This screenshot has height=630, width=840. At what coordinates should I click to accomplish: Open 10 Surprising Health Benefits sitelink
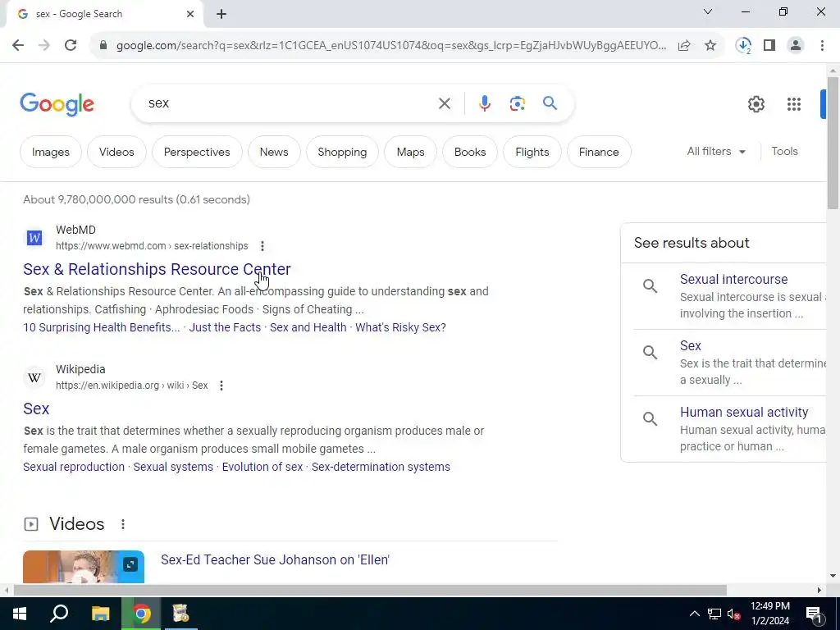pos(101,327)
